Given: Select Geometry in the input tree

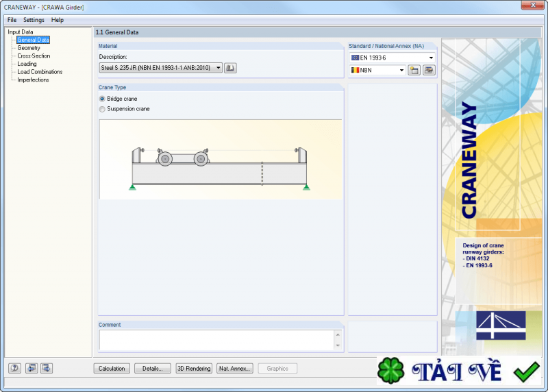Looking at the screenshot, I should [29, 48].
